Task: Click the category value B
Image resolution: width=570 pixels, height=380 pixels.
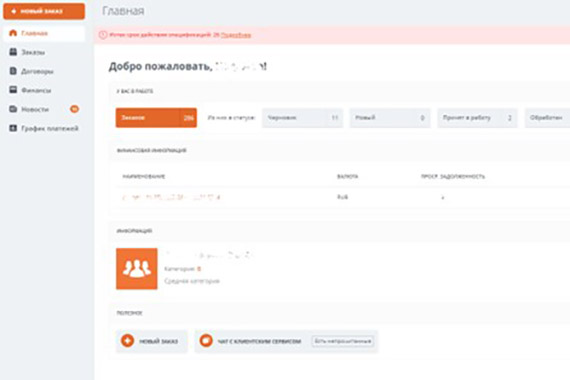Action: [x=199, y=269]
